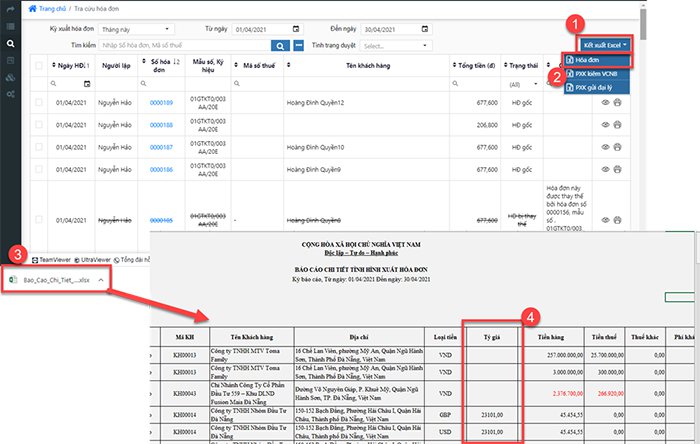This screenshot has height=444, width=700.
Task: Open invoice link 0000188
Action: coord(161,125)
